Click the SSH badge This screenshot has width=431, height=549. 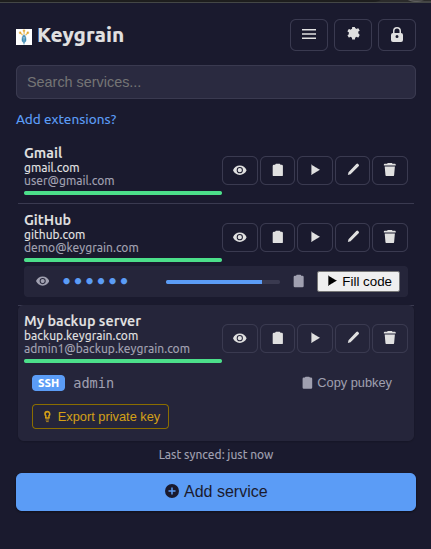48,383
